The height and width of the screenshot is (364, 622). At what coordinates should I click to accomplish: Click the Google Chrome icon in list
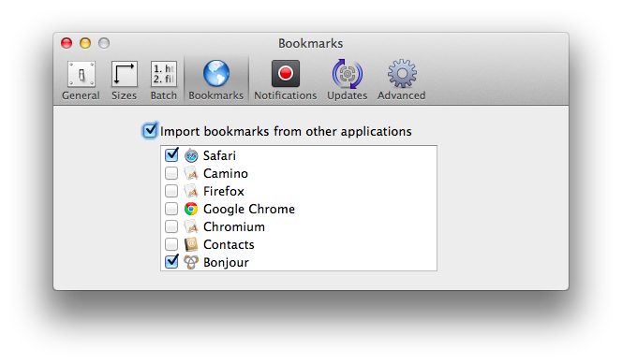(191, 209)
